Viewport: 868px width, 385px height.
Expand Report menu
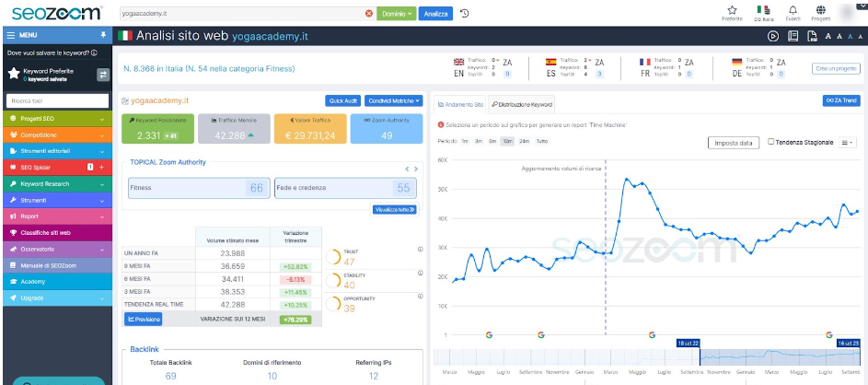click(x=58, y=216)
